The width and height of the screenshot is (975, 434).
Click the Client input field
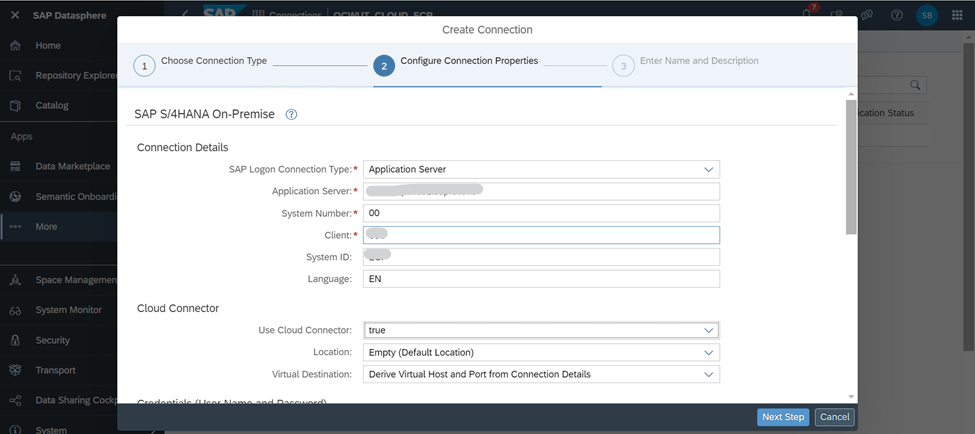[541, 235]
